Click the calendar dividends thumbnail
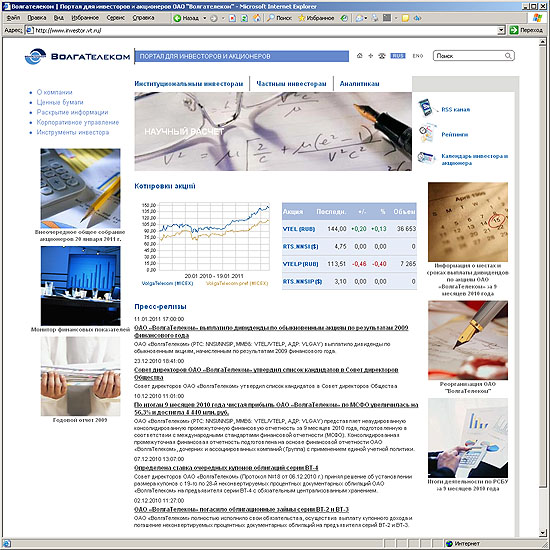This screenshot has width=550, height=550. click(468, 222)
